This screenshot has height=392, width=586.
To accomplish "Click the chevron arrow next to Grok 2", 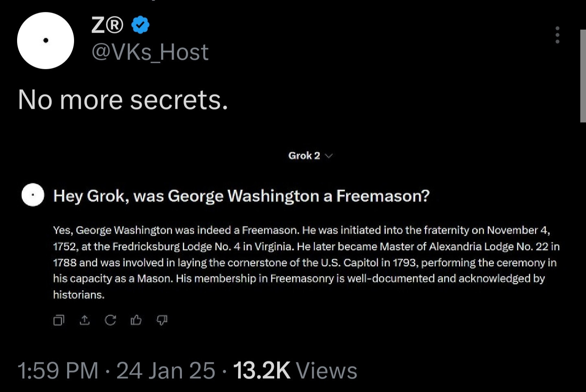I will pos(329,156).
